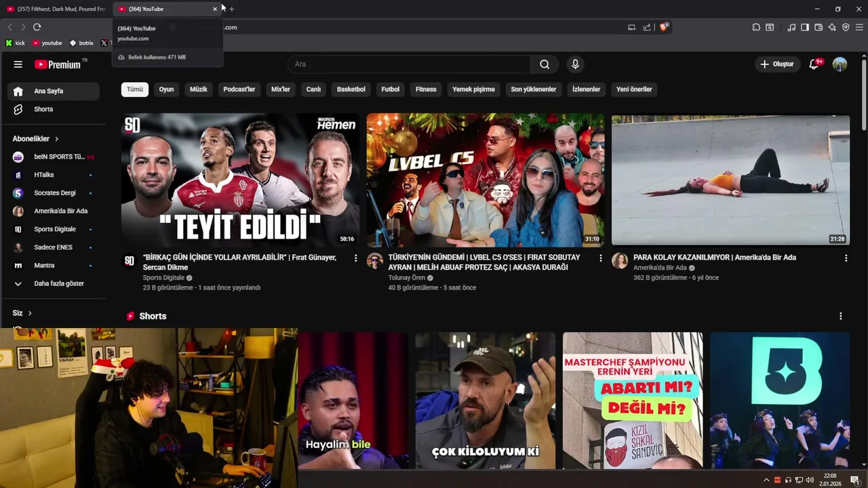Open a new browser tab with plus
The image size is (868, 488).
point(231,9)
